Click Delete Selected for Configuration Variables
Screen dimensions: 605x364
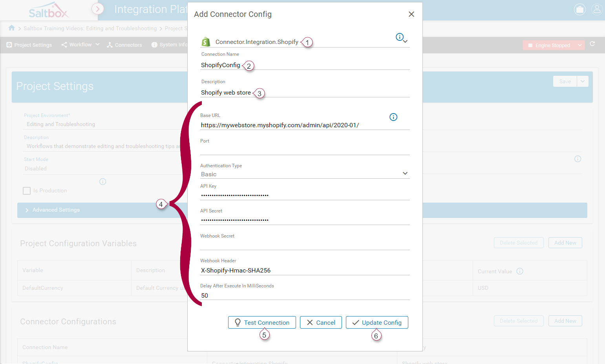click(519, 243)
